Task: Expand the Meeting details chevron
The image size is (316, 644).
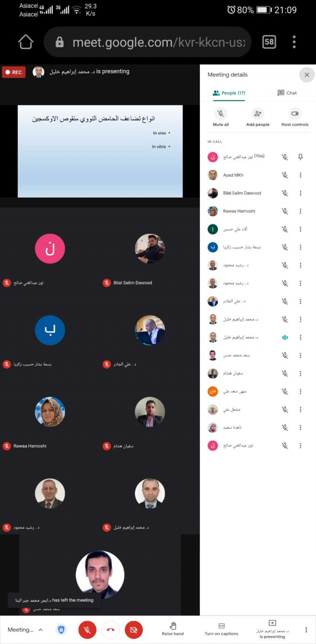Action: [40, 630]
